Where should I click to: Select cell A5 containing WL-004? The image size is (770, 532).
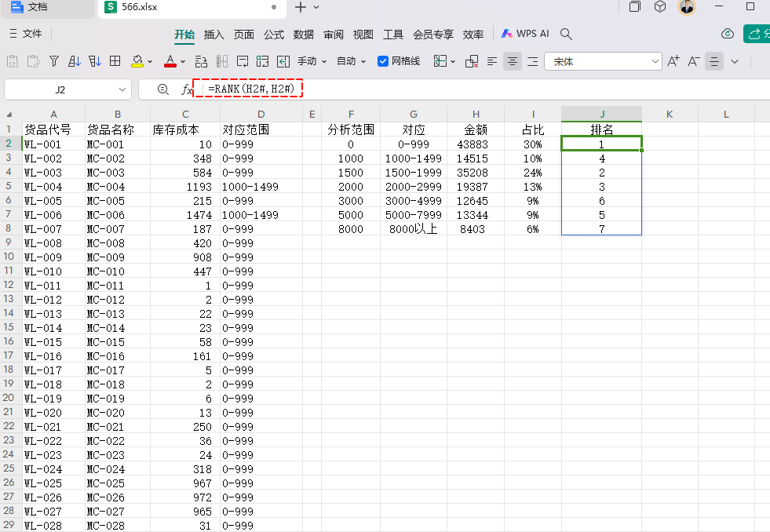[53, 187]
